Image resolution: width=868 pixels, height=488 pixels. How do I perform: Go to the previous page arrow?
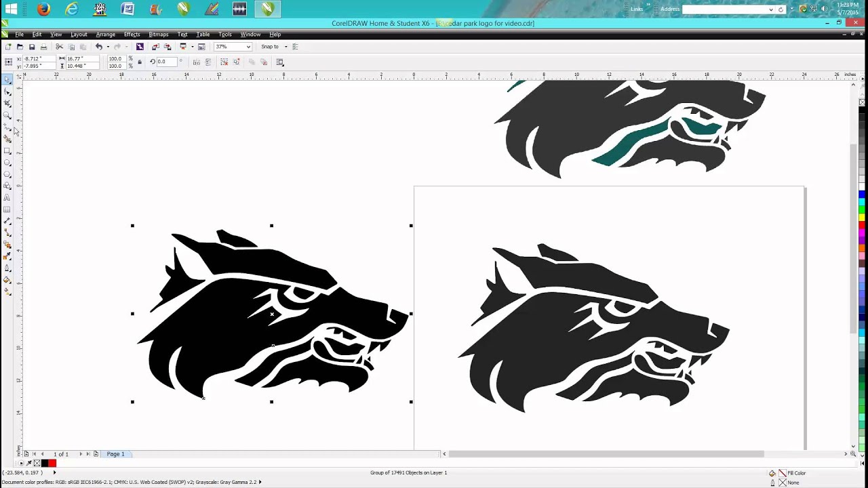[42, 454]
